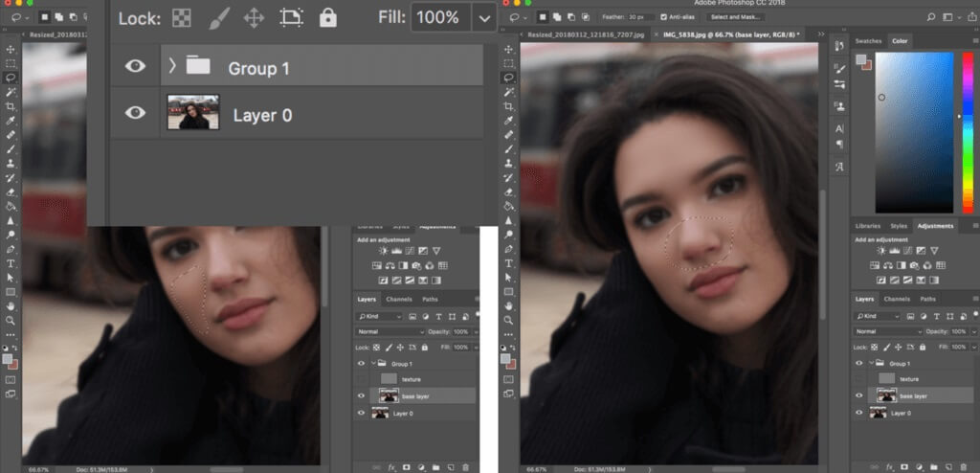
Task: Select the Rectangular Marquee tool in left window
Action: [x=11, y=63]
